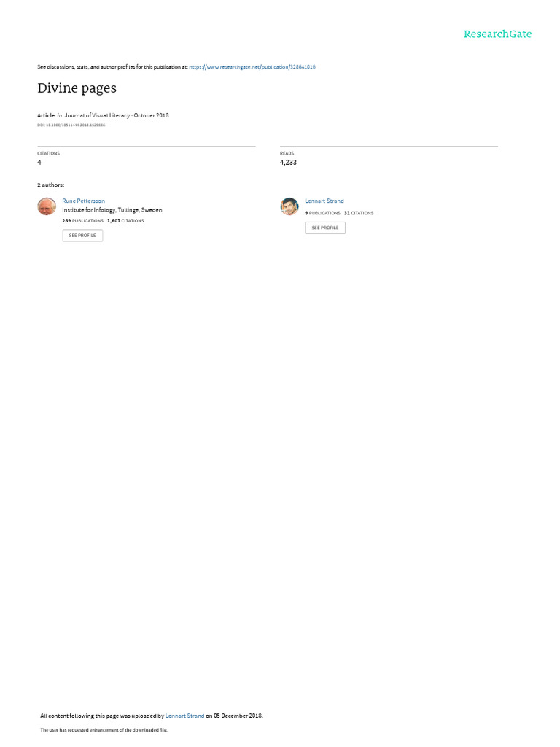This screenshot has height=747, width=560.
Task: Click the Institute for Infology affiliation text
Action: pyautogui.click(x=112, y=210)
